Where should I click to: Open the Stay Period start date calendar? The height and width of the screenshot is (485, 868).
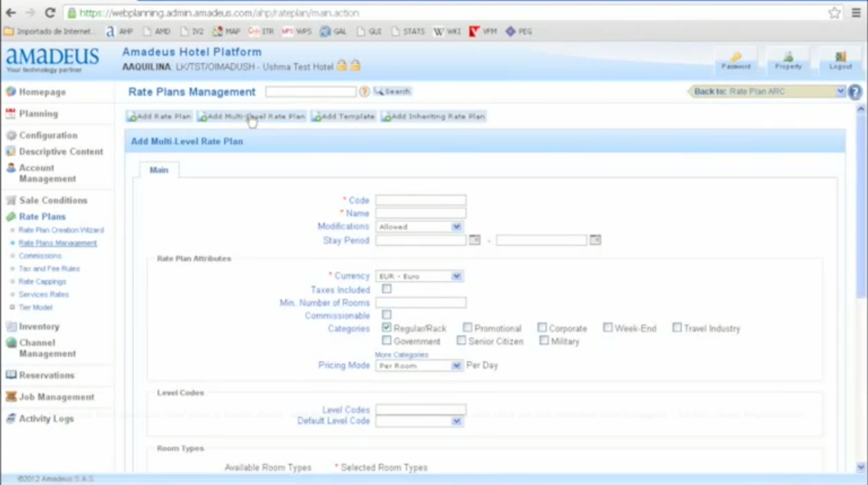474,240
